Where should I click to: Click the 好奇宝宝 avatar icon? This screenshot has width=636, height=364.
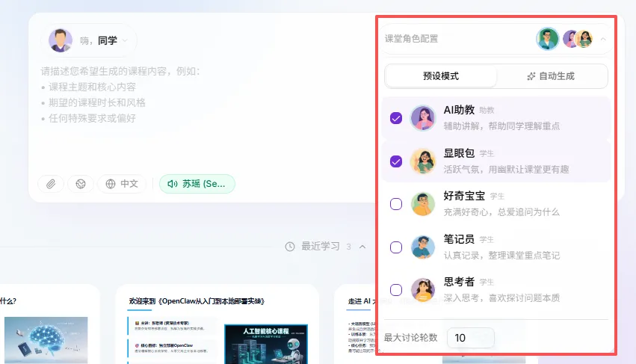click(423, 204)
